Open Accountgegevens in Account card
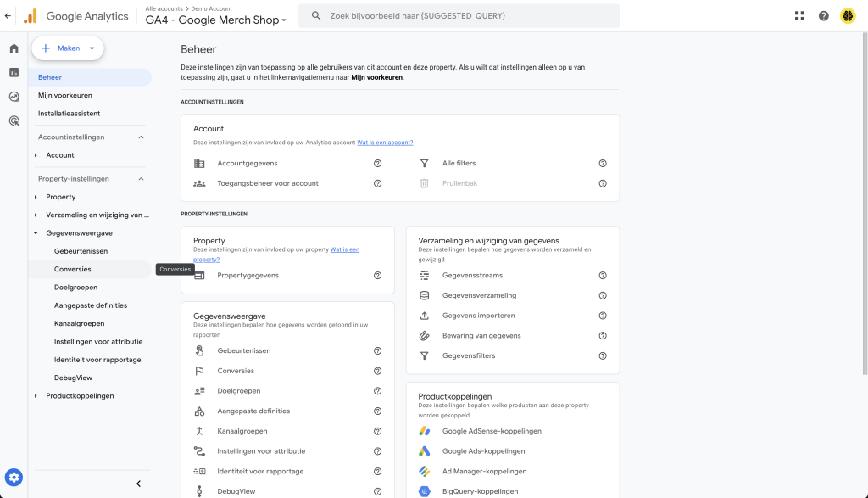868x498 pixels. [248, 164]
